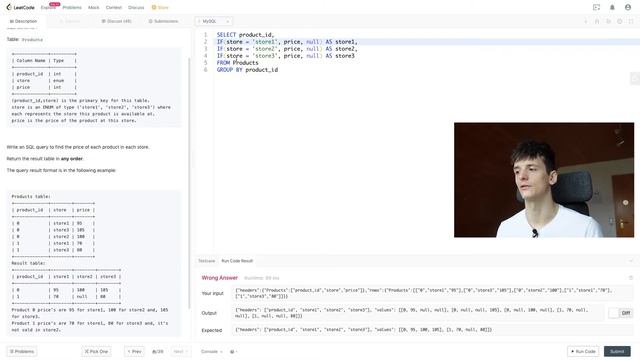This screenshot has width=640, height=360.
Task: Click the reset code icon in editor toolbar
Action: (608, 21)
